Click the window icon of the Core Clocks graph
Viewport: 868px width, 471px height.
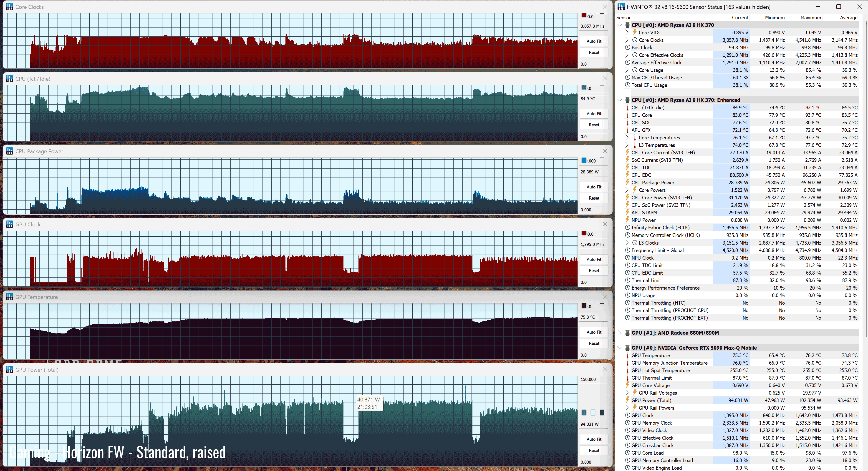click(9, 7)
